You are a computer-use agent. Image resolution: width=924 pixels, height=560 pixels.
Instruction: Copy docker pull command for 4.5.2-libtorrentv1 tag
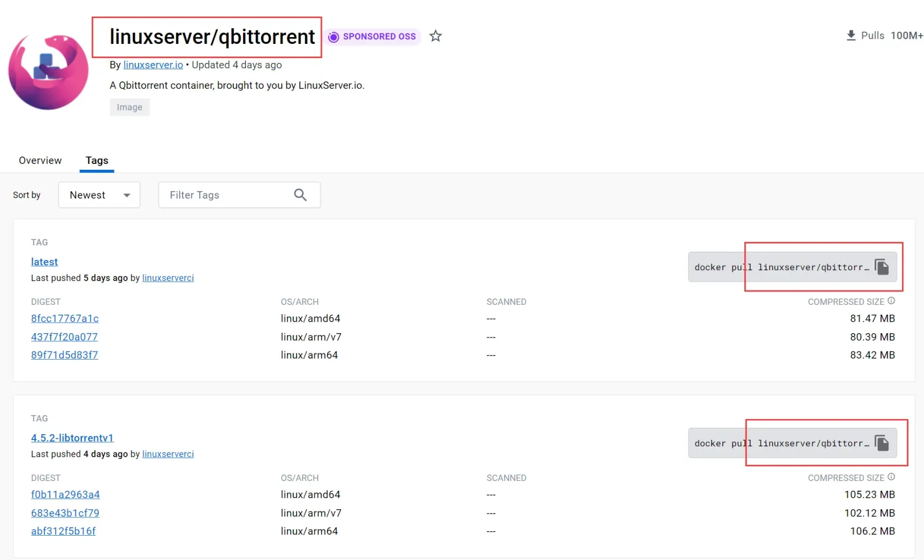(x=882, y=443)
